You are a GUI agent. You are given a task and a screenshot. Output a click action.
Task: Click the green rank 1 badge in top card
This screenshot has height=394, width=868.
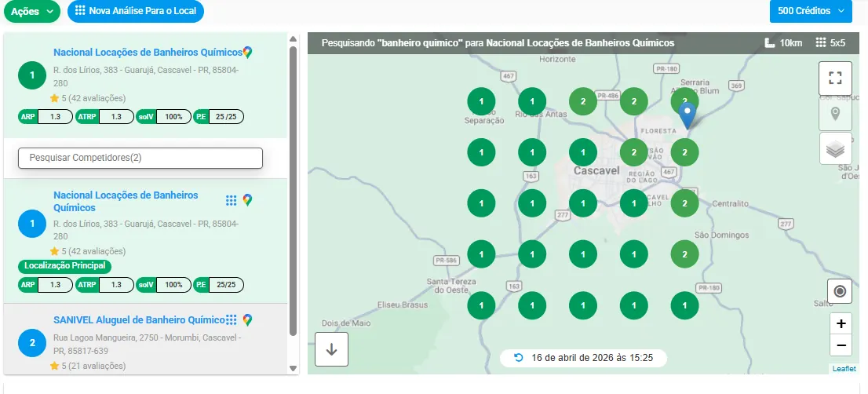pyautogui.click(x=32, y=75)
